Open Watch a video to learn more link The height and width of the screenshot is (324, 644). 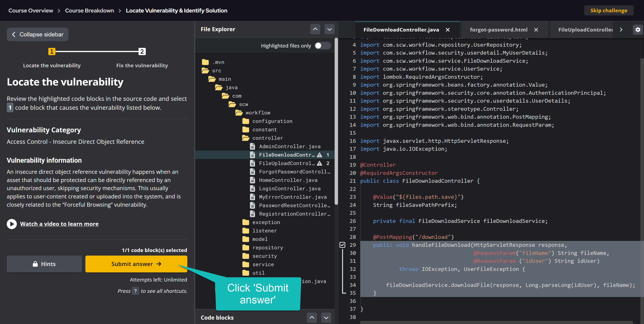click(59, 224)
